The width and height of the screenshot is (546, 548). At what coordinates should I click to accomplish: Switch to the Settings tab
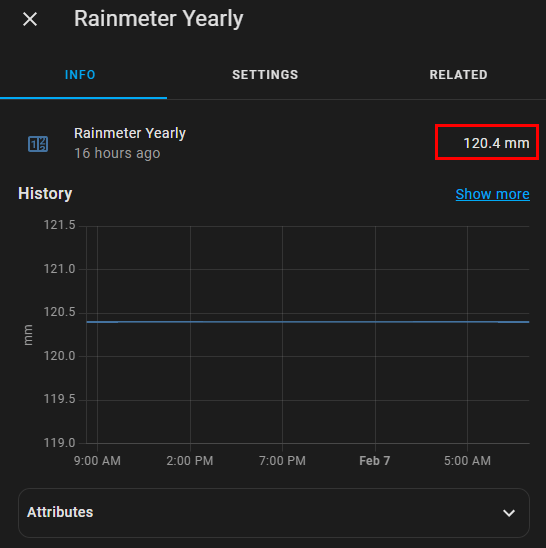coord(265,75)
